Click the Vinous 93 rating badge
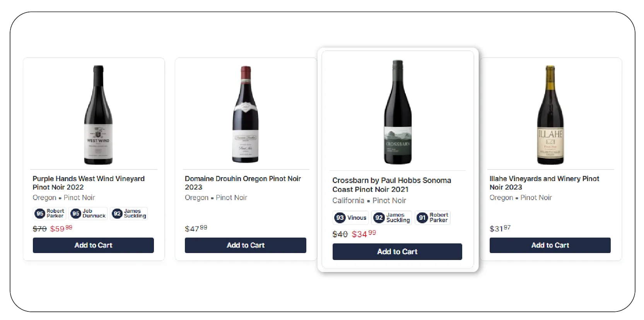This screenshot has height=320, width=644. click(x=350, y=217)
